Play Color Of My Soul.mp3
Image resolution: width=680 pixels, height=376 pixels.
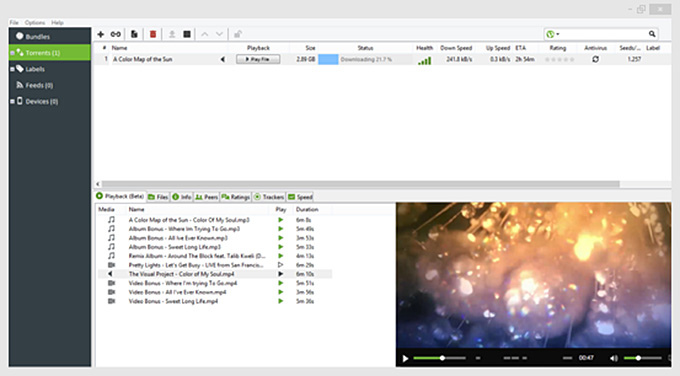(281, 220)
